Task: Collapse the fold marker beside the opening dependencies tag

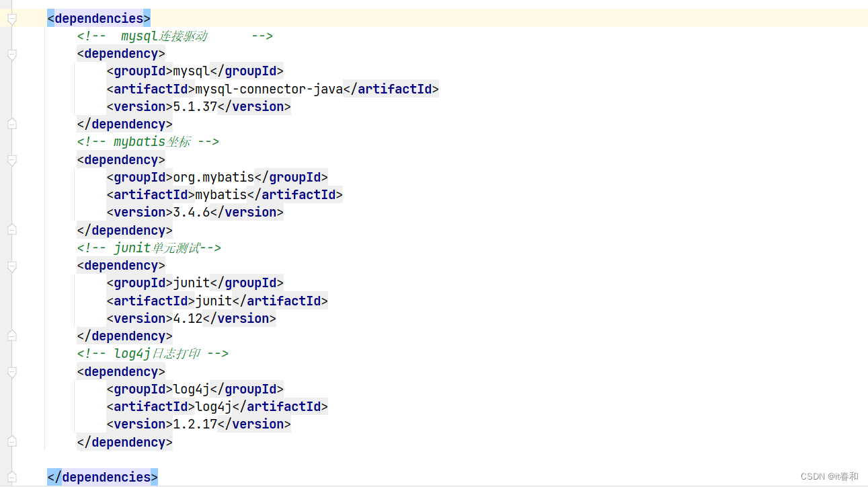Action: pos(11,20)
